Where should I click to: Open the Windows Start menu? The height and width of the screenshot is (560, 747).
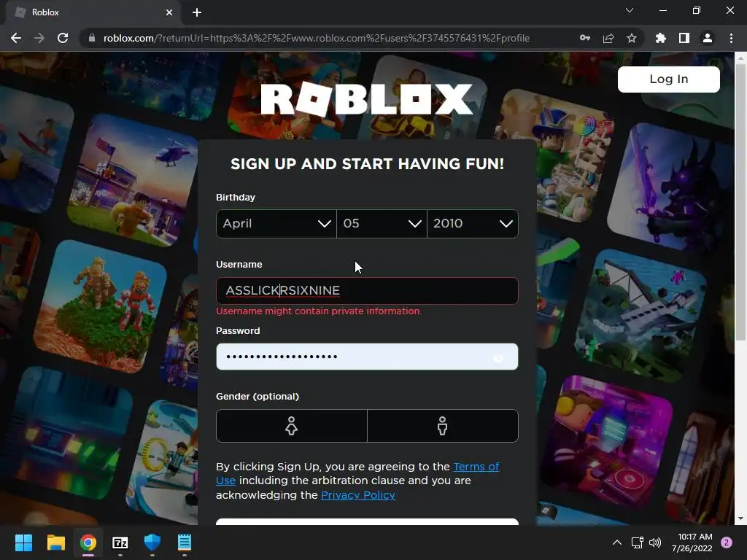[23, 542]
